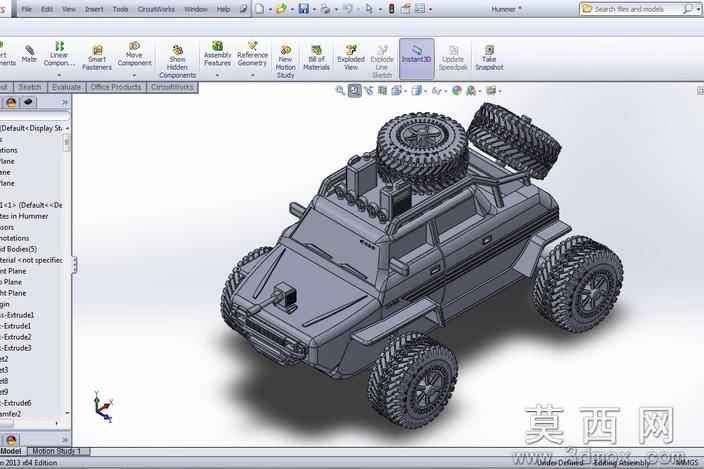Open View Settings dropdown arrow

[x=500, y=92]
